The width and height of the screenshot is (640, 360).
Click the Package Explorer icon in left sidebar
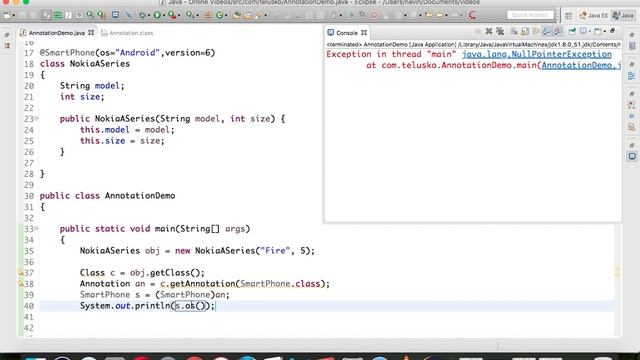7,46
